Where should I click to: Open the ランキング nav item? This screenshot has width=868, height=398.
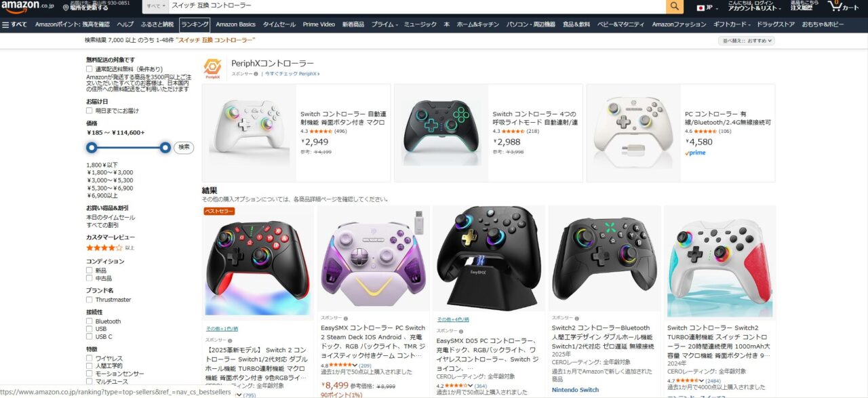tap(195, 24)
